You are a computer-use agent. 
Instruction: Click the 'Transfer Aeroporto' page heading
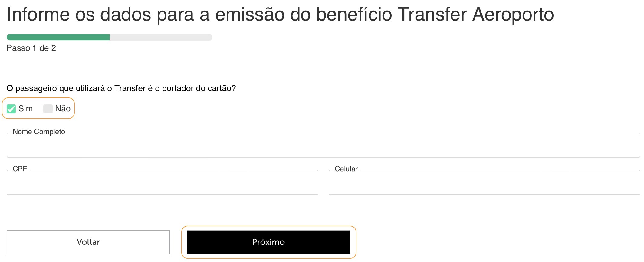(x=280, y=14)
